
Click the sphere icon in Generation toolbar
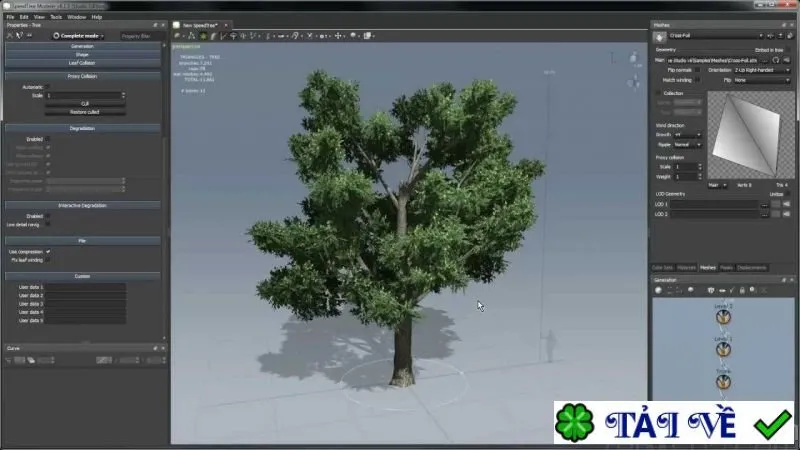pos(659,290)
